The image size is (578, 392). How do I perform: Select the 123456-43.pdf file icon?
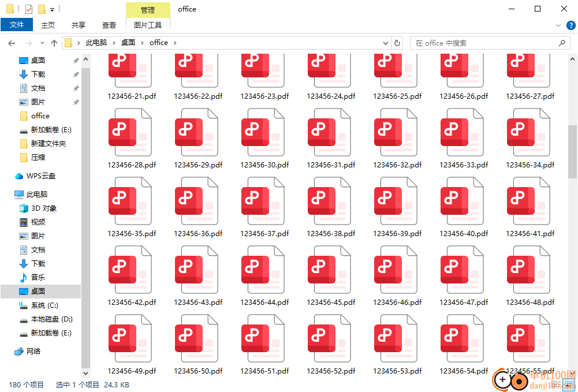[196, 270]
